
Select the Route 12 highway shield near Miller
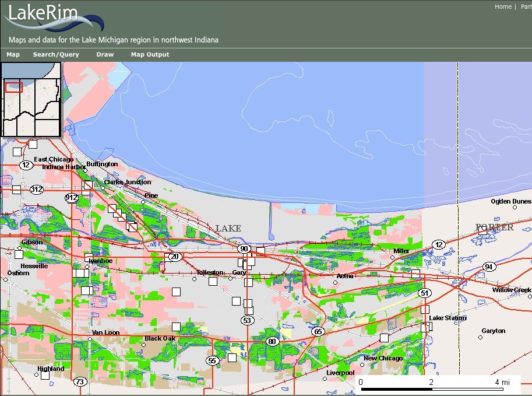coord(438,245)
